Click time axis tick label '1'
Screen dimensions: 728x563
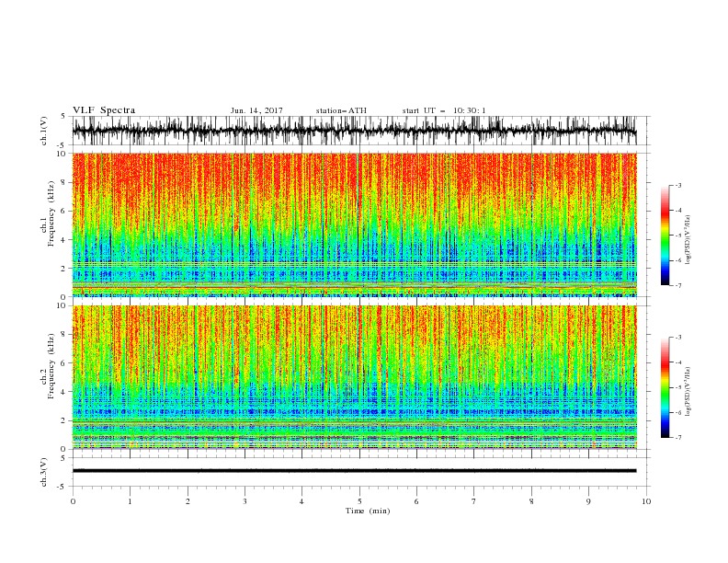point(130,501)
